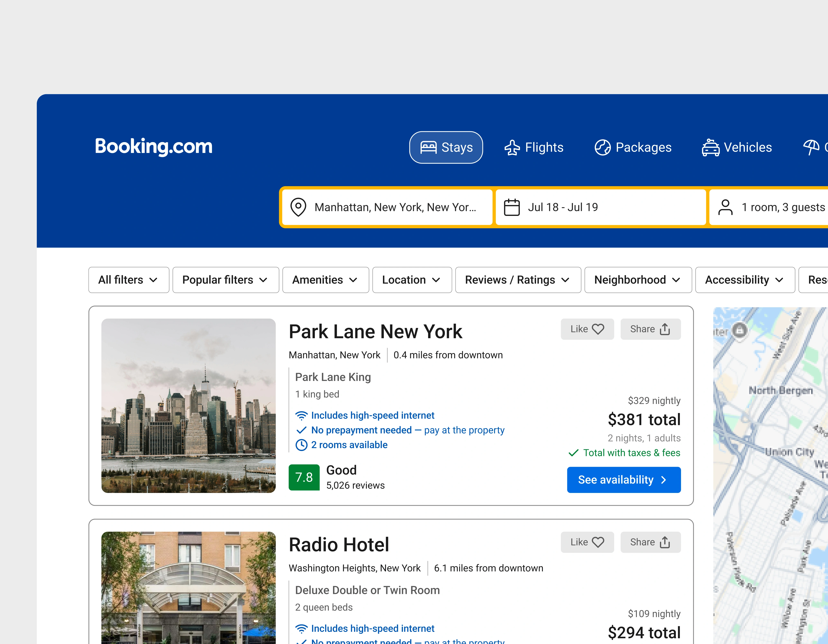Click See availability for Park Lane
The image size is (828, 644).
pyautogui.click(x=624, y=479)
